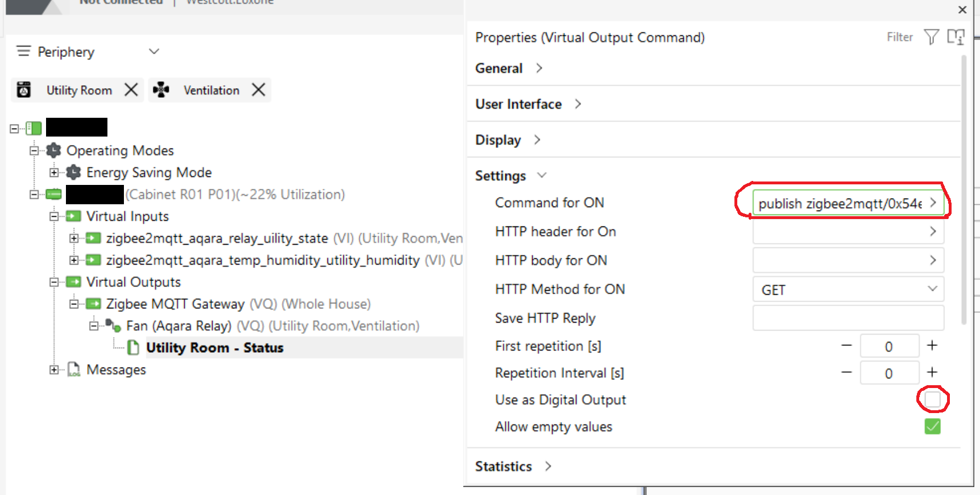Uncheck Allow empty values checkbox
The height and width of the screenshot is (495, 980).
pos(932,426)
